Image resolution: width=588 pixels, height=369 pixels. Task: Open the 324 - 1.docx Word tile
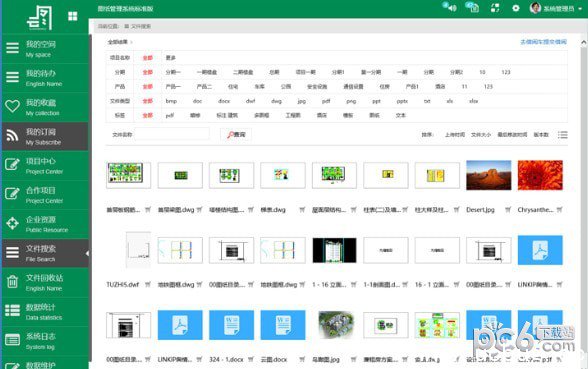tap(231, 325)
